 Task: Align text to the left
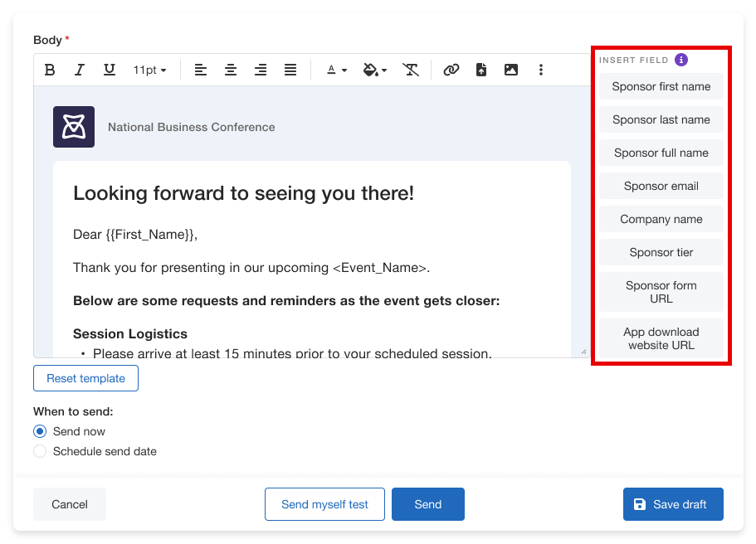[201, 70]
